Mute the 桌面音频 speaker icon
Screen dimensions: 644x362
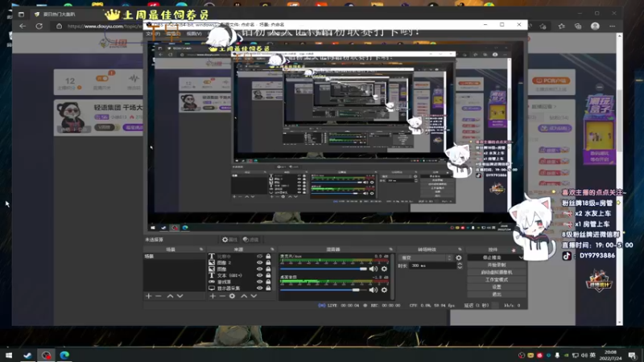coord(373,290)
